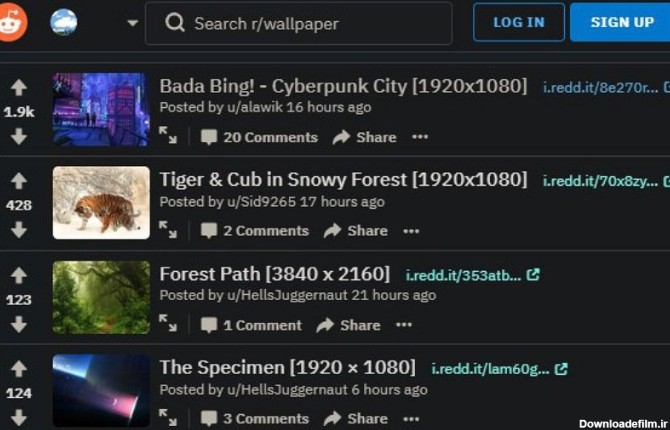Upvote The Specimen post
This screenshot has height=430, width=670.
pyautogui.click(x=19, y=368)
